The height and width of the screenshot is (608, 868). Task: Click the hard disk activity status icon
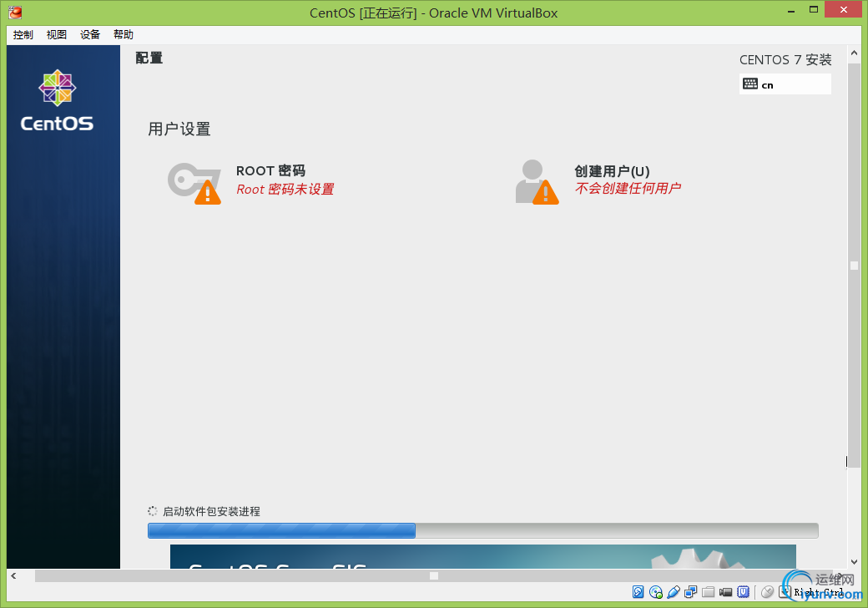(638, 592)
